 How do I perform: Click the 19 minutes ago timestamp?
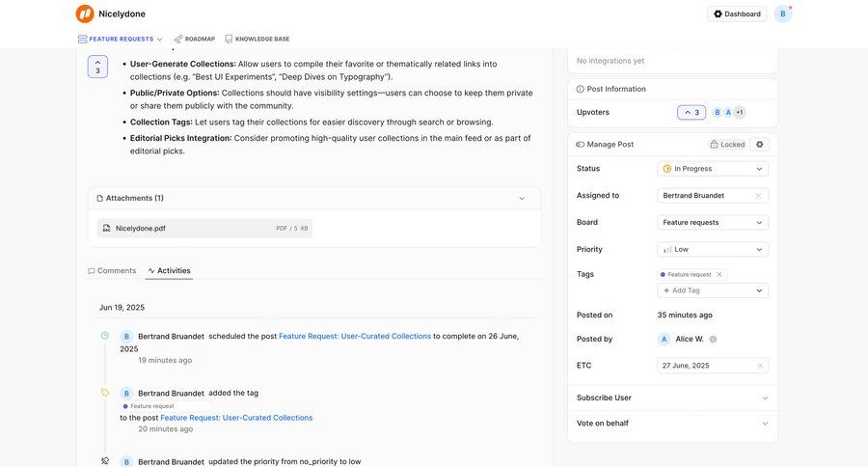coord(165,361)
